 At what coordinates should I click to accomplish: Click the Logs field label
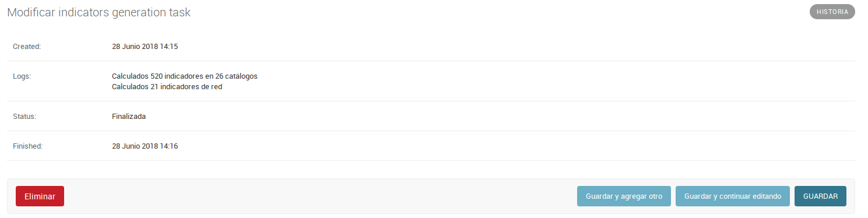click(22, 76)
